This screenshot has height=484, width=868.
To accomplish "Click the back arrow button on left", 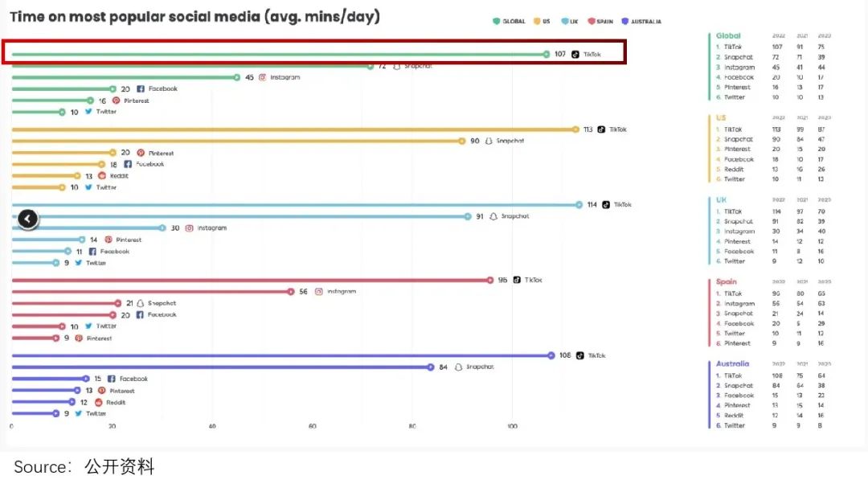I will 28,218.
